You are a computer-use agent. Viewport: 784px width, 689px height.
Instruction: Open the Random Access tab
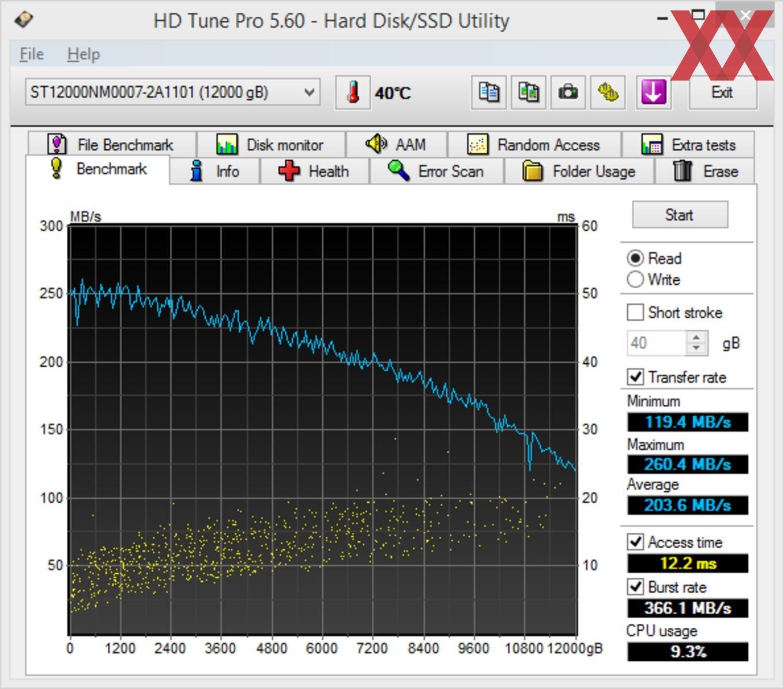534,144
